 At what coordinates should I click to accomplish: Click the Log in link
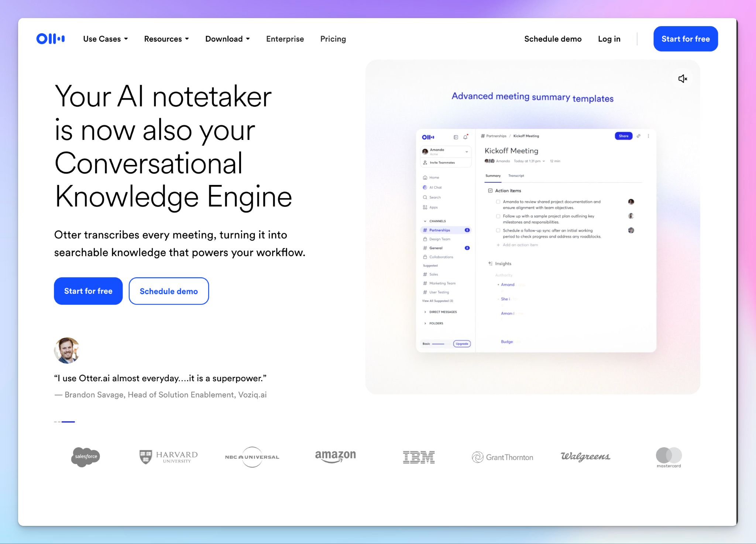[609, 39]
